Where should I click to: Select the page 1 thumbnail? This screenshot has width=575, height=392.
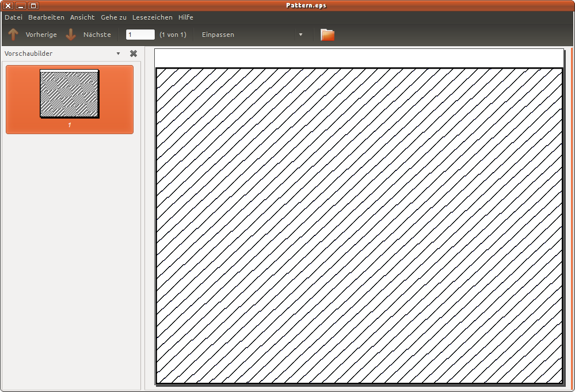tap(70, 94)
